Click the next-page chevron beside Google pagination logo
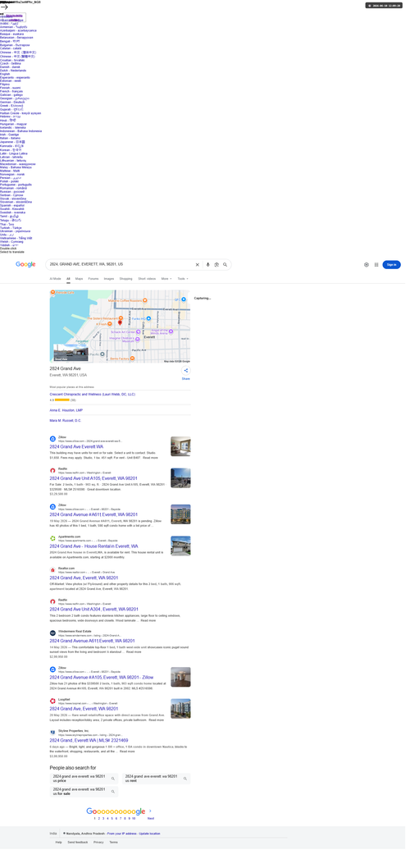Image resolution: width=410 pixels, height=868 pixels. click(x=150, y=811)
